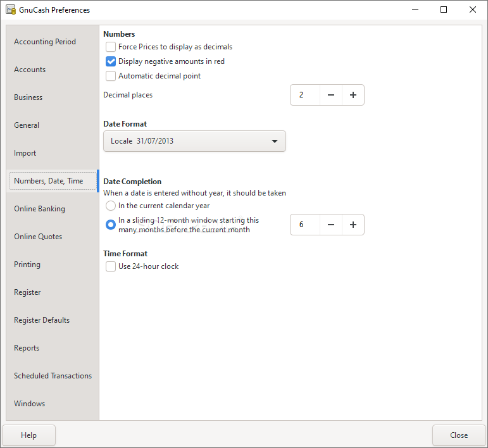This screenshot has width=488, height=448.
Task: Open the Scheduled Transactions page
Action: point(53,376)
